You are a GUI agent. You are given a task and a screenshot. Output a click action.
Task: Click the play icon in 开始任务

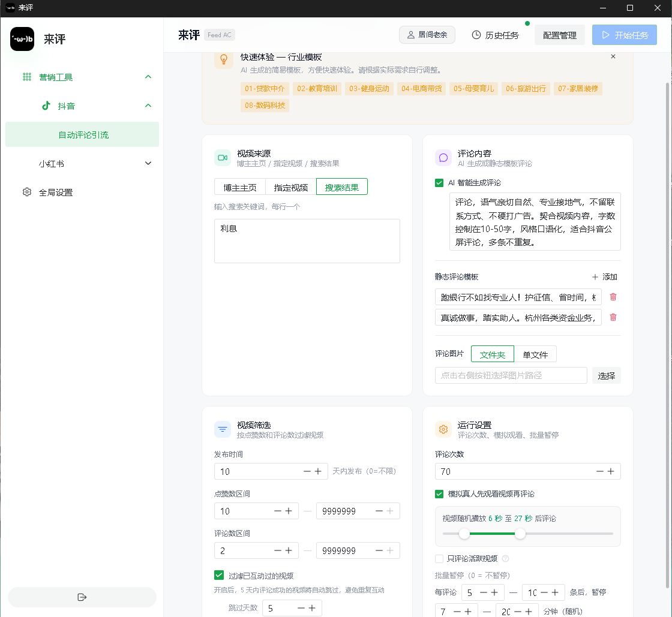[x=605, y=35]
